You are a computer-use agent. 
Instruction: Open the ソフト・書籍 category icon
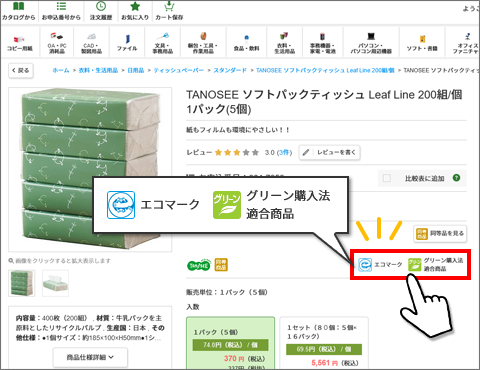click(422, 43)
